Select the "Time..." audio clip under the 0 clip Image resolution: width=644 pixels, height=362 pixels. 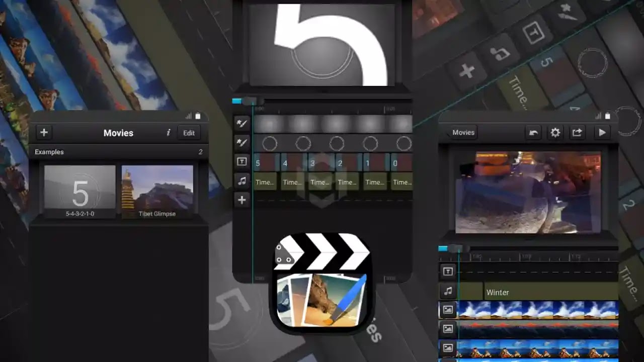point(401,182)
